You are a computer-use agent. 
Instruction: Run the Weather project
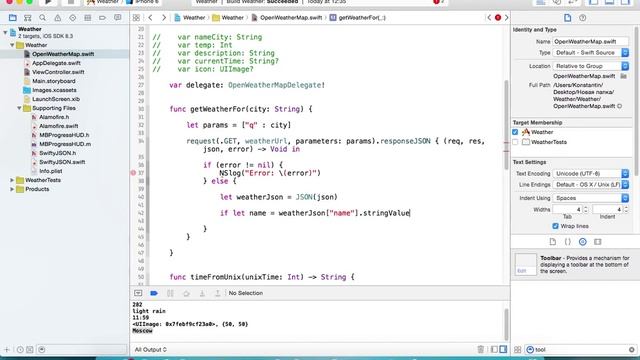48,2
